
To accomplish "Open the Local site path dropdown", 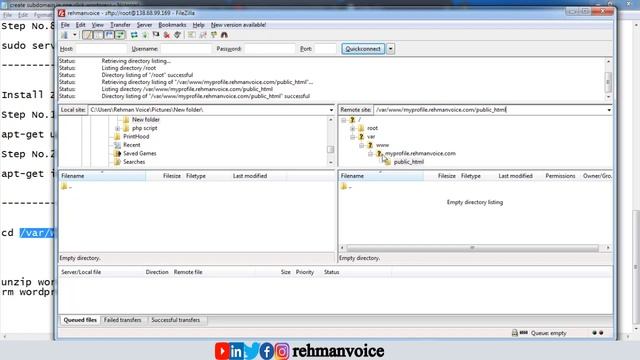I will (x=331, y=110).
